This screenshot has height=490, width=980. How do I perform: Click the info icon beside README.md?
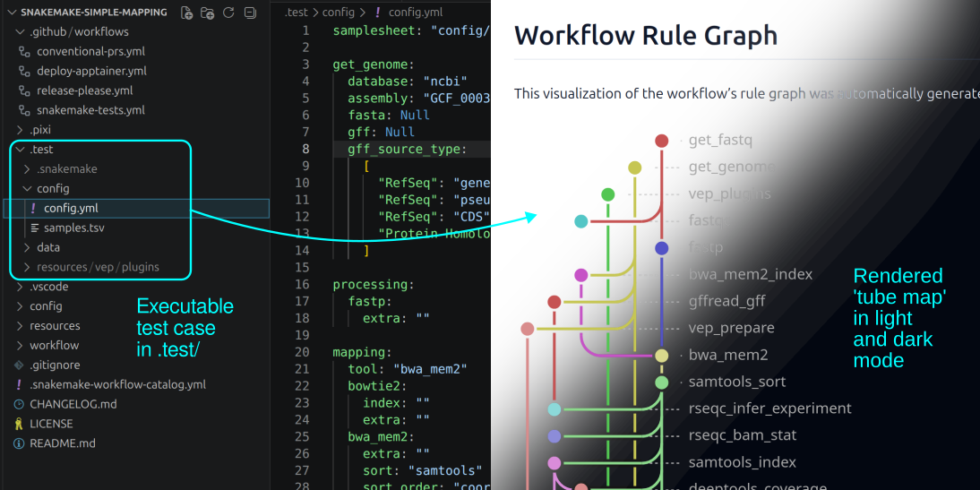19,443
